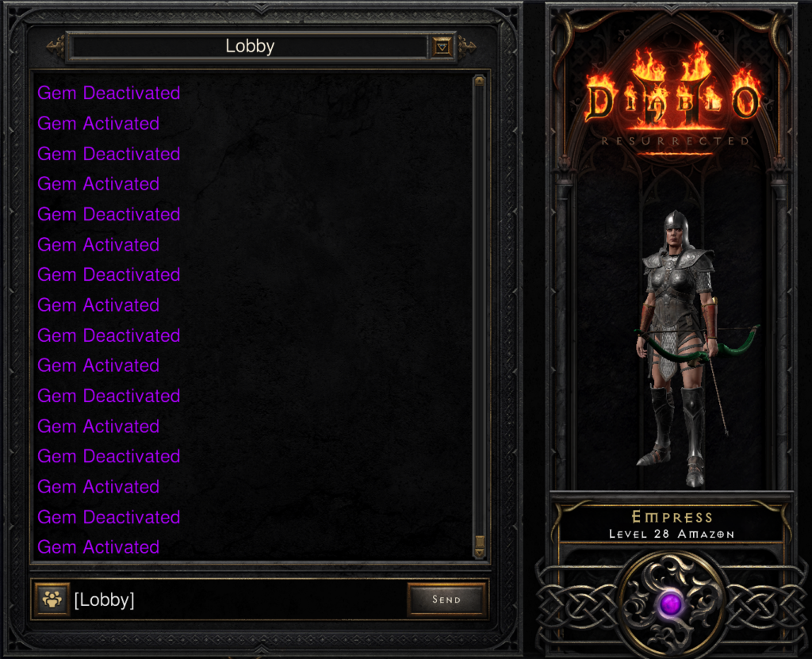Focus the [Lobby] chat input field
The width and height of the screenshot is (812, 659).
[238, 600]
